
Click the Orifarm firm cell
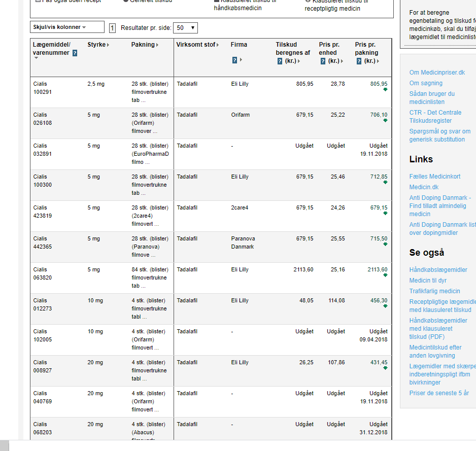[x=241, y=115]
